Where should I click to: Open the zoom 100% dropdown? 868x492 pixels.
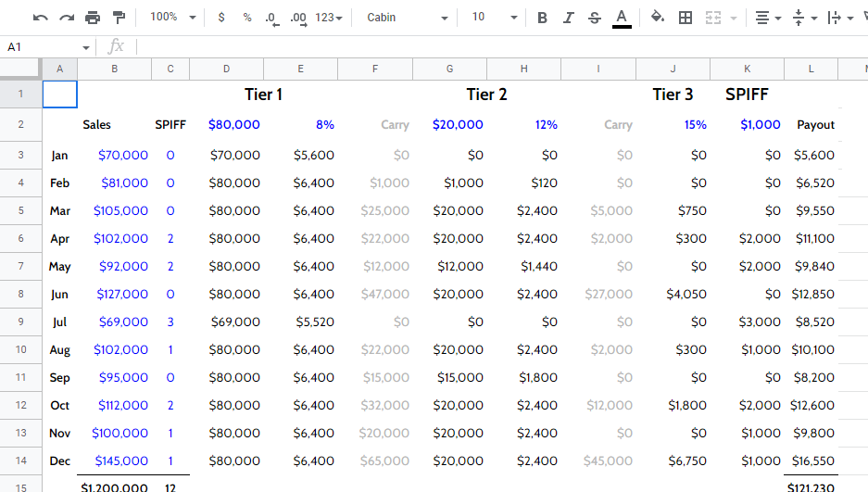173,18
